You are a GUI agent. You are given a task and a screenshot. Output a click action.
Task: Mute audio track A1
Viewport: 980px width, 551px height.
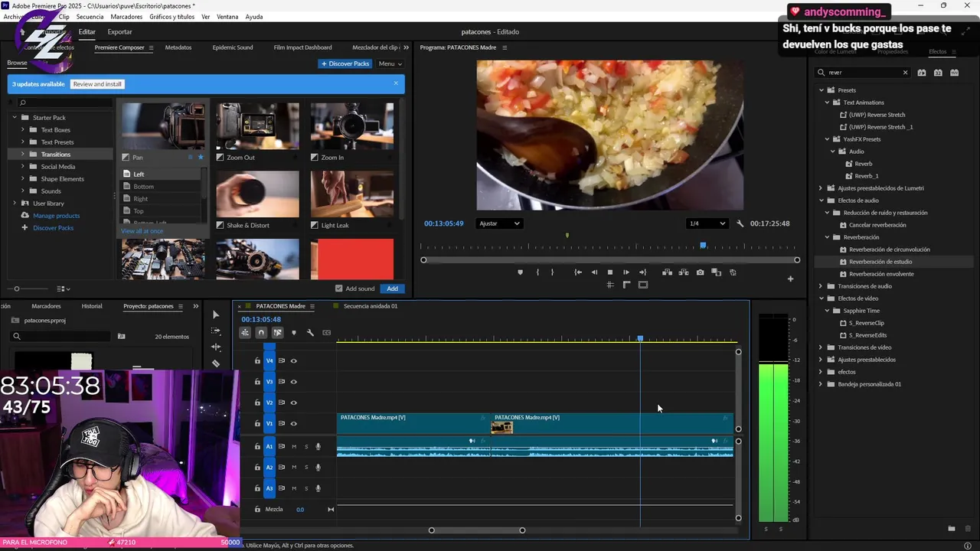click(294, 446)
